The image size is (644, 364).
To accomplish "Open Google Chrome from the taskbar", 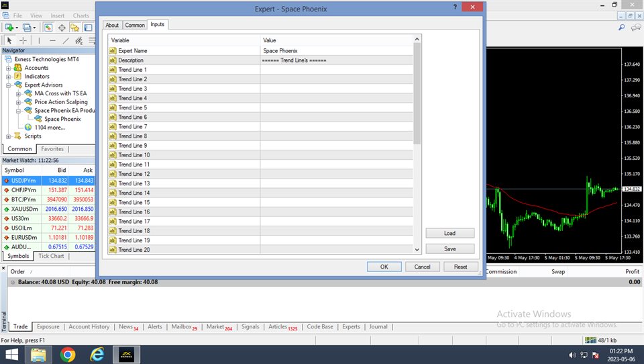I will pos(68,355).
